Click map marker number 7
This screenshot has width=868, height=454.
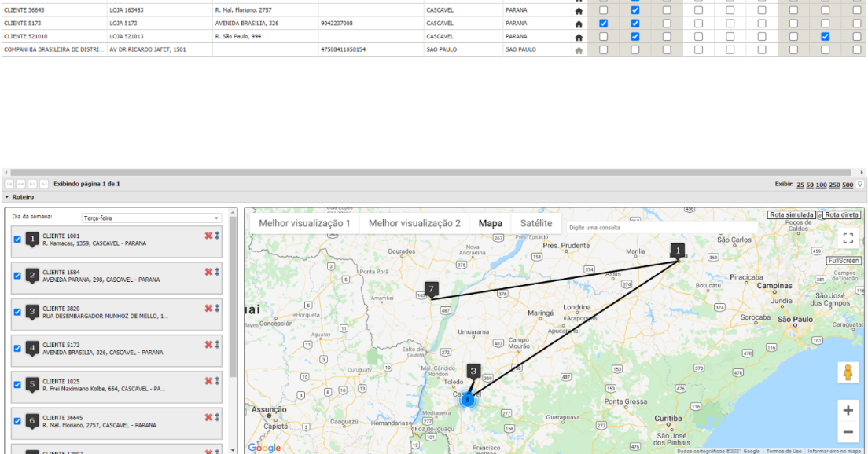click(x=431, y=291)
